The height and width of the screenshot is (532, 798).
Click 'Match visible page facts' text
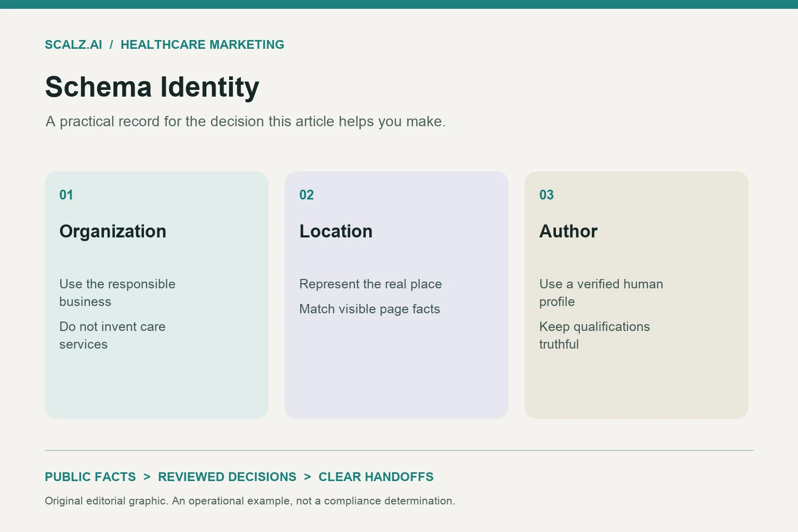tap(369, 309)
